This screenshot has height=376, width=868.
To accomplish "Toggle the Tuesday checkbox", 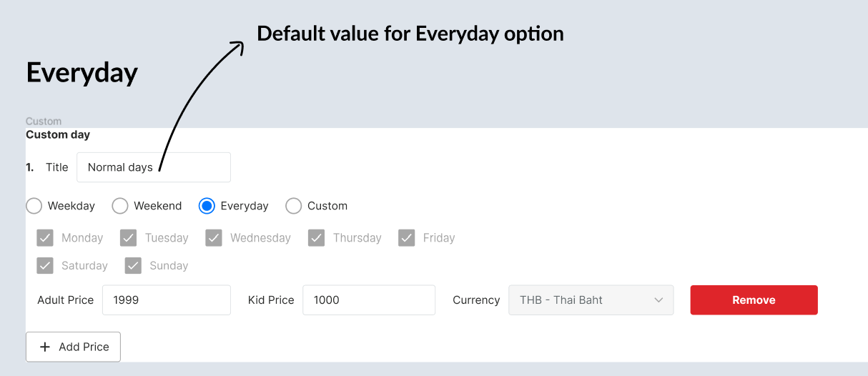I will point(129,238).
